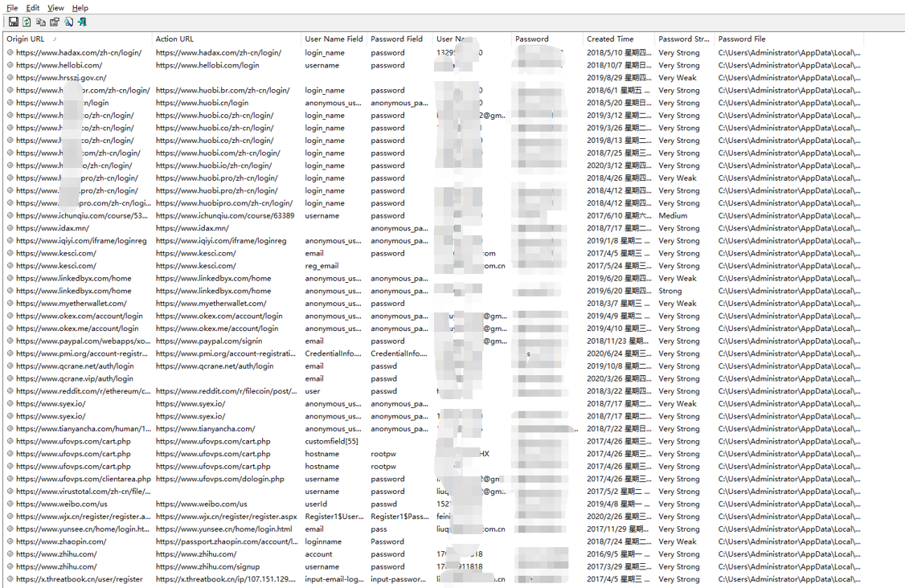Image resolution: width=905 pixels, height=588 pixels.
Task: Click the row icon beside reddit.com r/ethereum entry
Action: point(10,391)
